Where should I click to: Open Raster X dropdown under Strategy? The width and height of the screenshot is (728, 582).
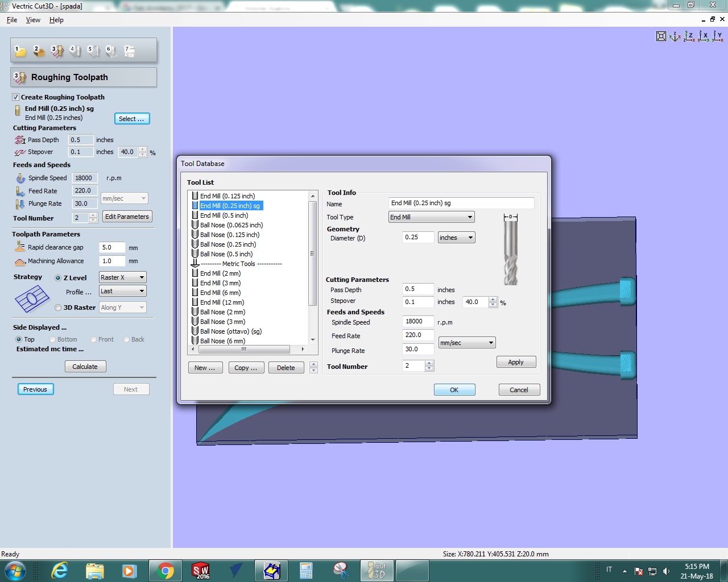point(122,277)
